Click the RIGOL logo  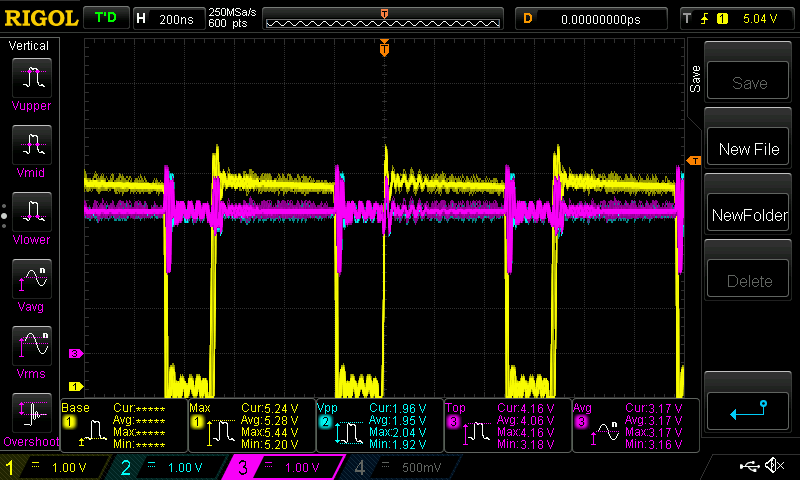[41, 19]
